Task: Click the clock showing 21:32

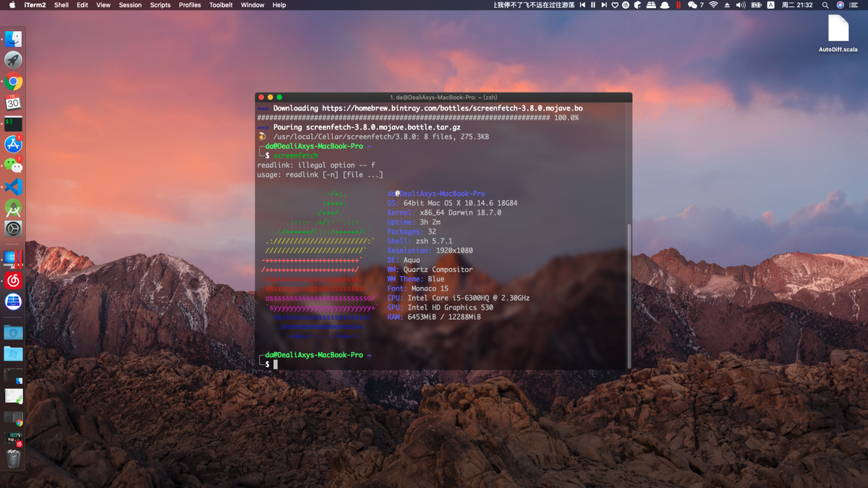Action: tap(798, 5)
